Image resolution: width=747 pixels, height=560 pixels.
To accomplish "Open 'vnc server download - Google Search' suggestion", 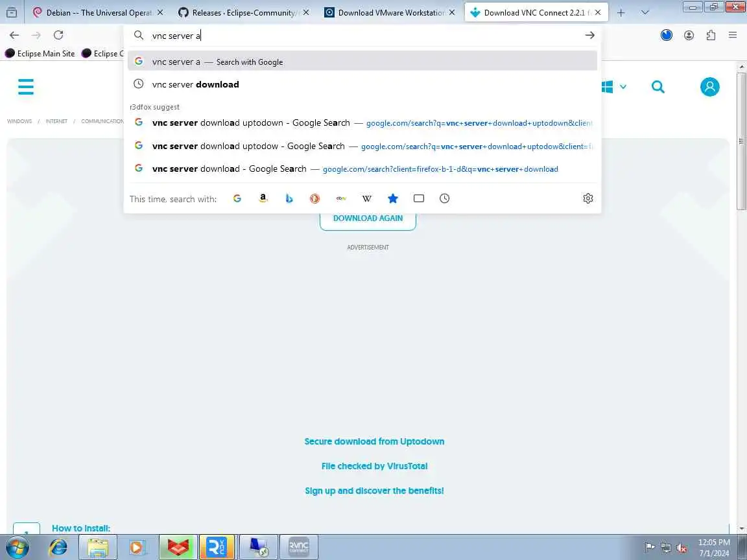I will 362,169.
